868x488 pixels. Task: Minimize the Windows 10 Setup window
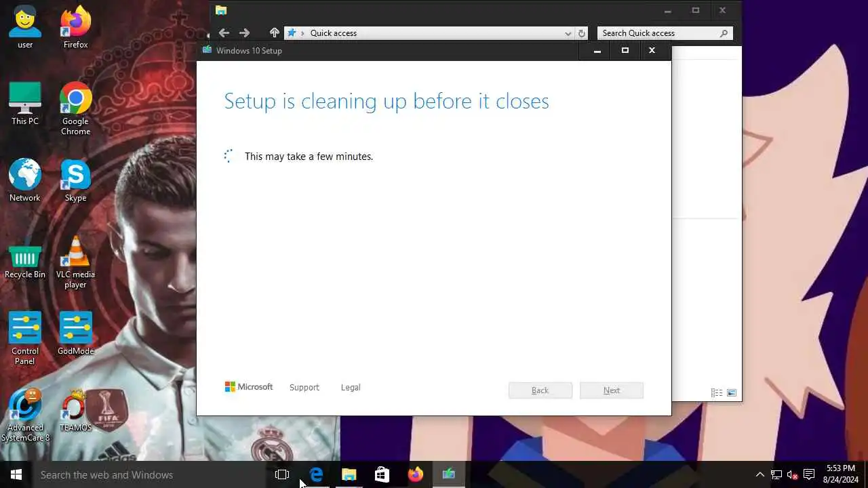point(597,51)
